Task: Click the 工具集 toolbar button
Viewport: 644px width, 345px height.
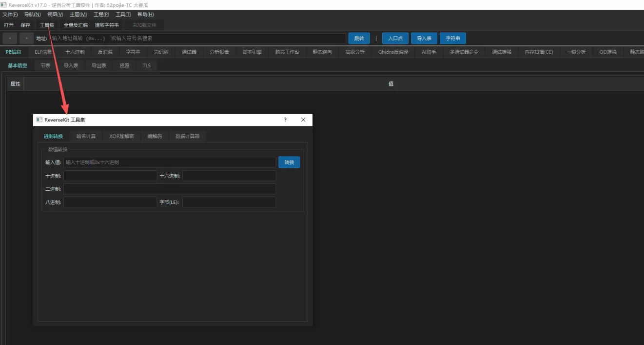Action: pyautogui.click(x=47, y=25)
